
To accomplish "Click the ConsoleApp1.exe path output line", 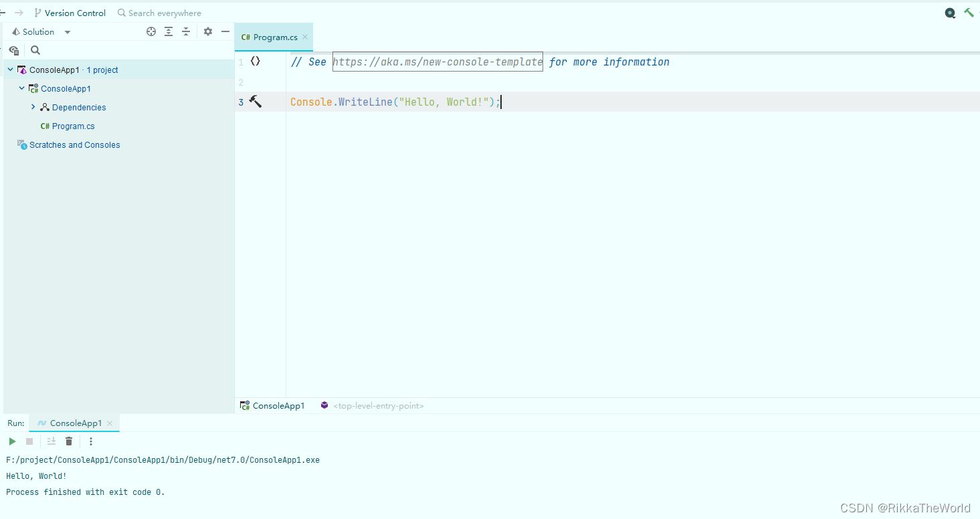I will pos(163,460).
